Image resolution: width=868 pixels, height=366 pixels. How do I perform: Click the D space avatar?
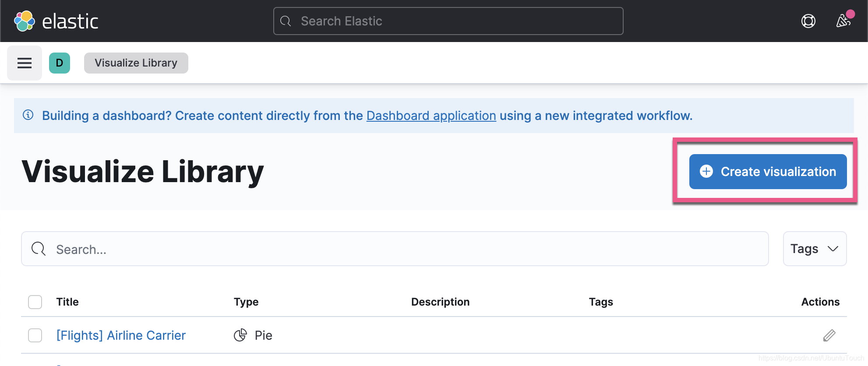point(60,63)
